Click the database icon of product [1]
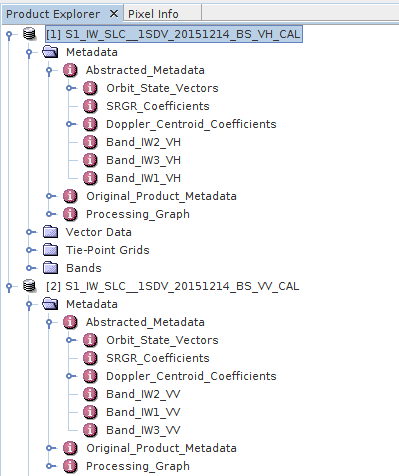 (x=29, y=34)
